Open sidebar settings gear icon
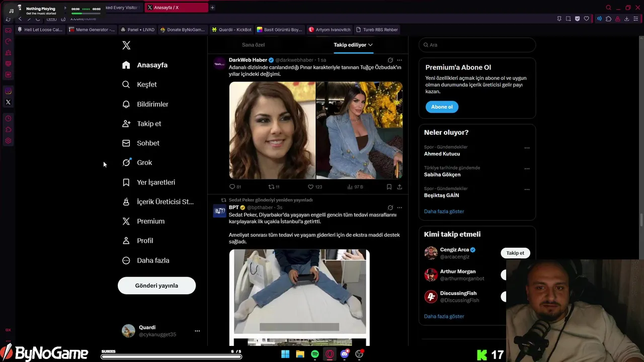Screen dimensions: 644x362 click(8, 141)
